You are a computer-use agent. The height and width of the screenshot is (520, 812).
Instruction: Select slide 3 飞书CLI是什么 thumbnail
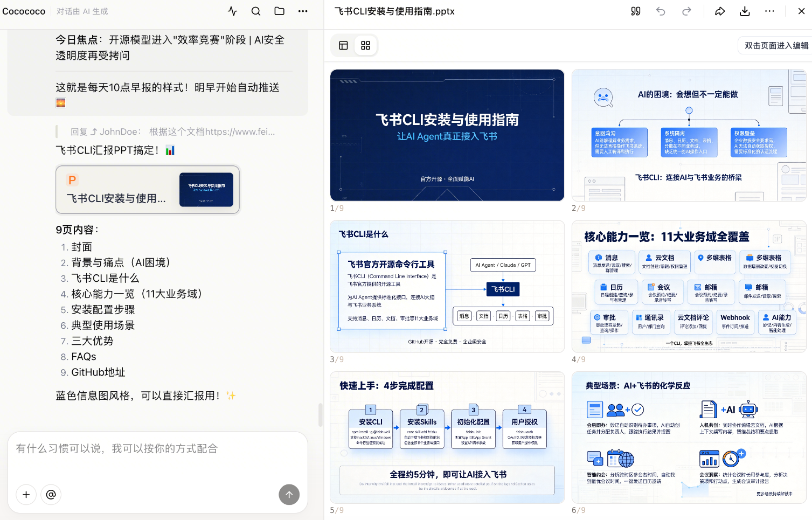(447, 287)
